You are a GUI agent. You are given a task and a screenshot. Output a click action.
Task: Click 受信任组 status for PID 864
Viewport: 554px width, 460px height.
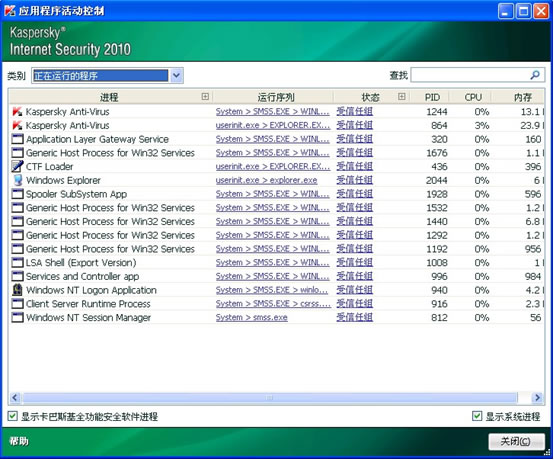coord(354,125)
